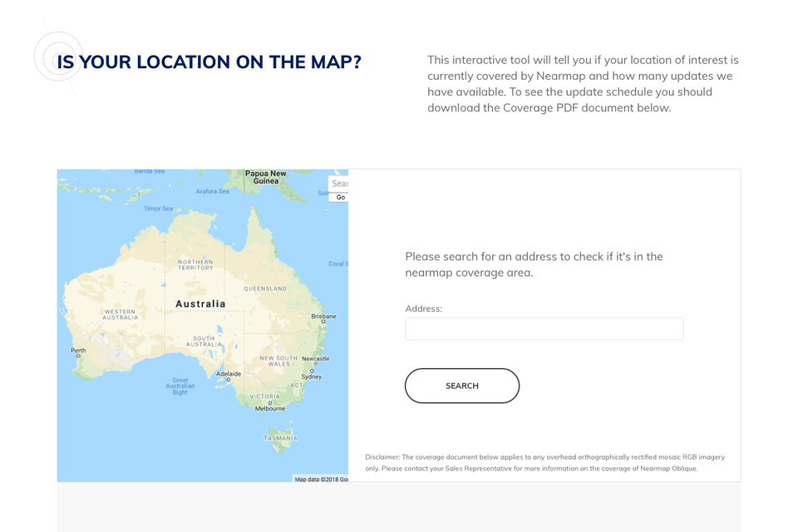Click the Newcastle city marker

coord(316,364)
